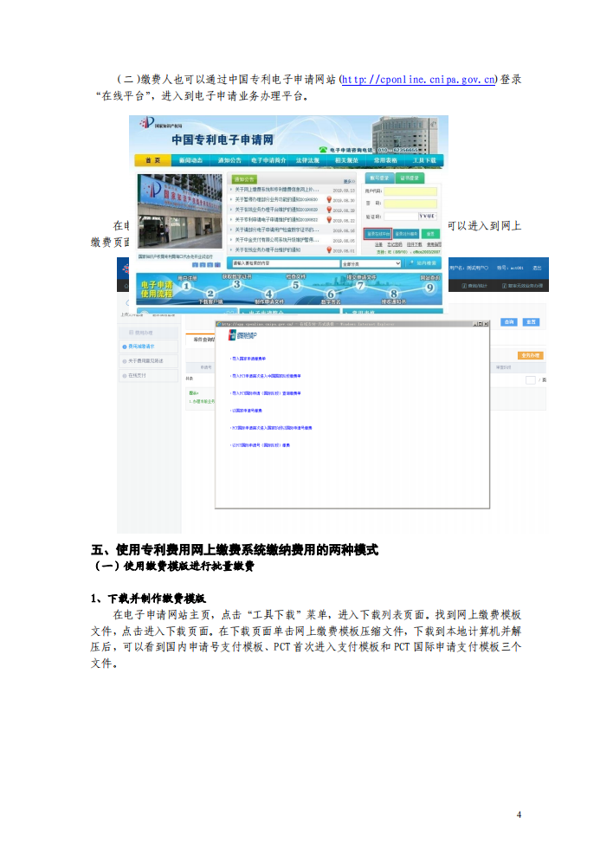Open the 电子申请简介 navigation tab

[269, 160]
